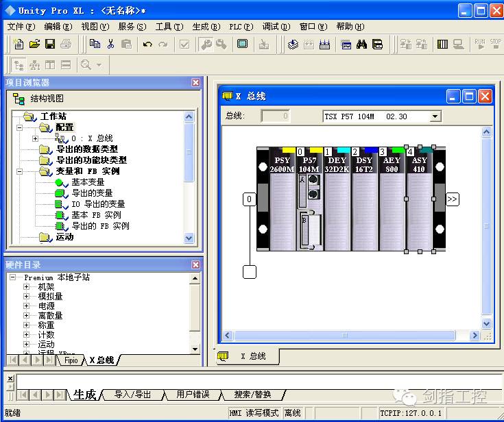Undo the last action with the arrow icon
This screenshot has width=504, height=422.
[147, 44]
